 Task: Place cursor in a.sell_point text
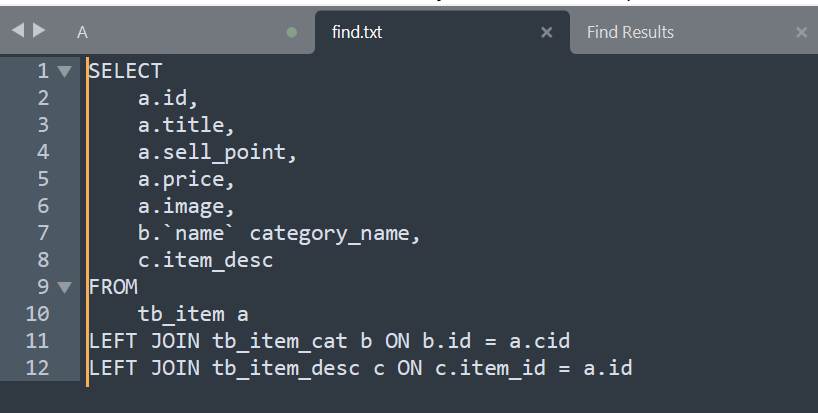(x=217, y=152)
